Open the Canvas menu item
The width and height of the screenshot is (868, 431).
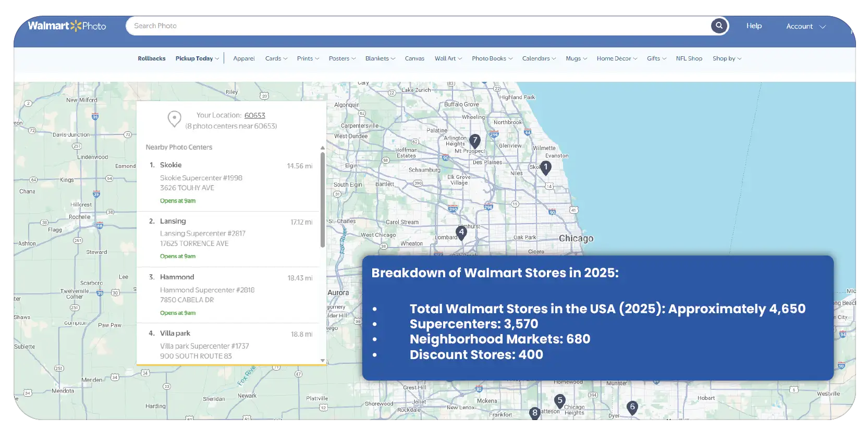414,58
